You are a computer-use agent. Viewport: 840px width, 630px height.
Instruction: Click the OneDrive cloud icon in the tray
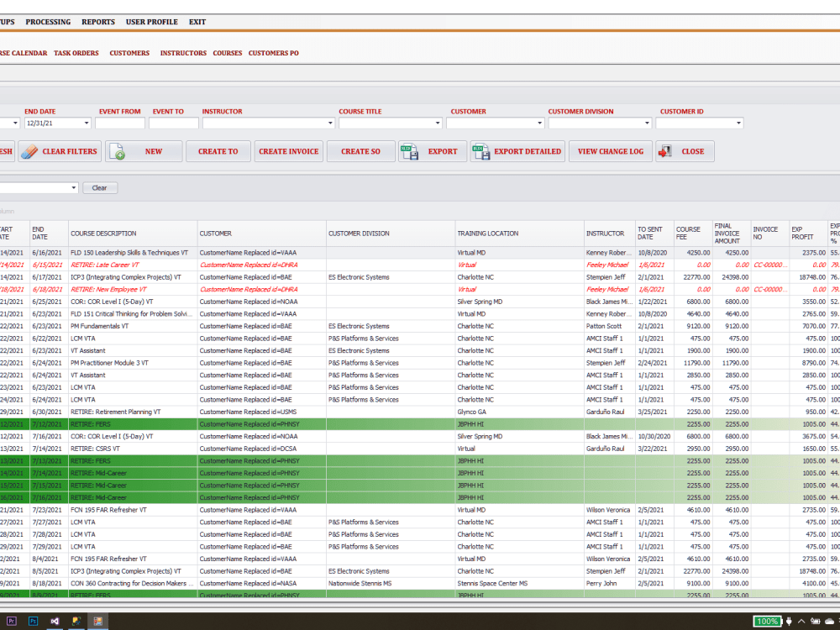[x=828, y=622]
